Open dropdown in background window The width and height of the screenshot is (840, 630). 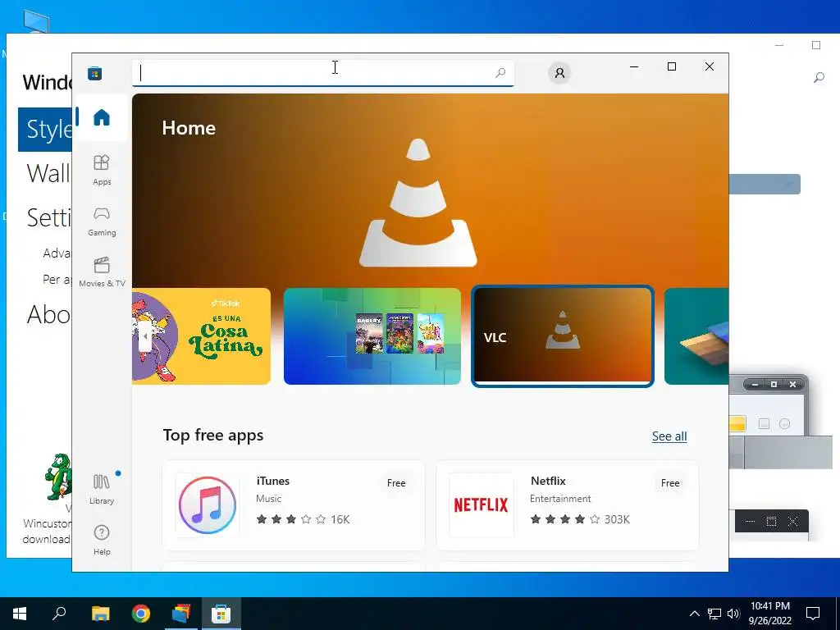point(765,185)
